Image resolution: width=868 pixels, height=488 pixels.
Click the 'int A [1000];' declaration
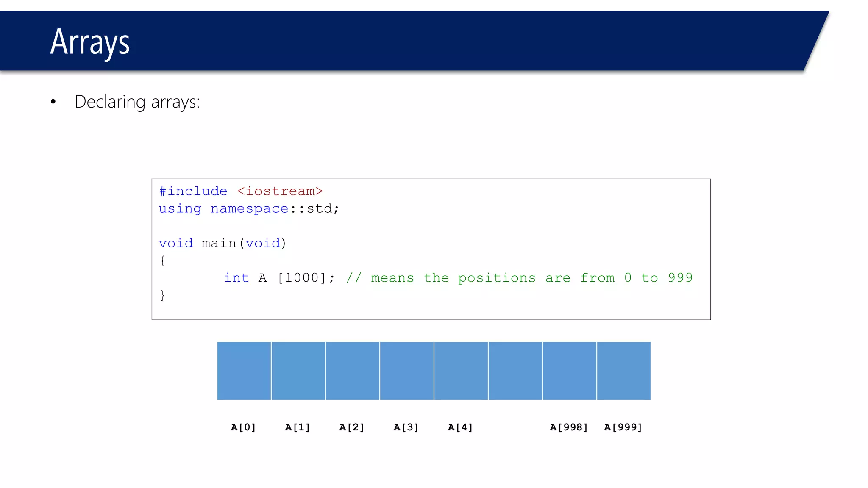pos(279,278)
